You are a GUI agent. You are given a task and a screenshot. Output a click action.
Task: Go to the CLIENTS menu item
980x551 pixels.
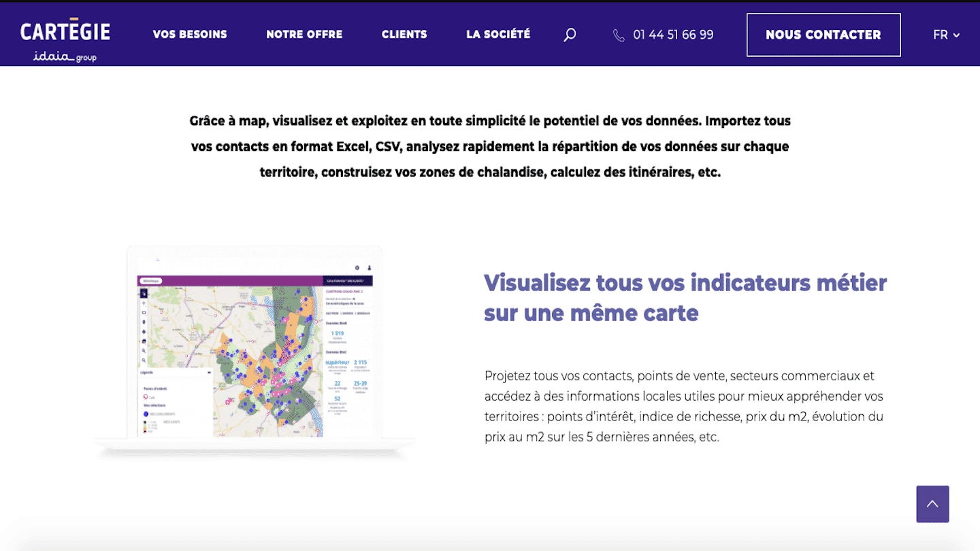pyautogui.click(x=404, y=34)
